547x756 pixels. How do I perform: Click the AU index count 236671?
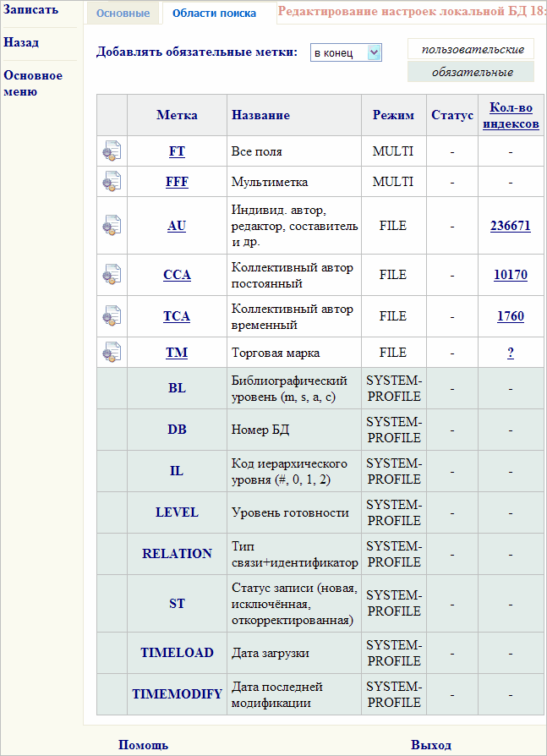[x=511, y=226]
